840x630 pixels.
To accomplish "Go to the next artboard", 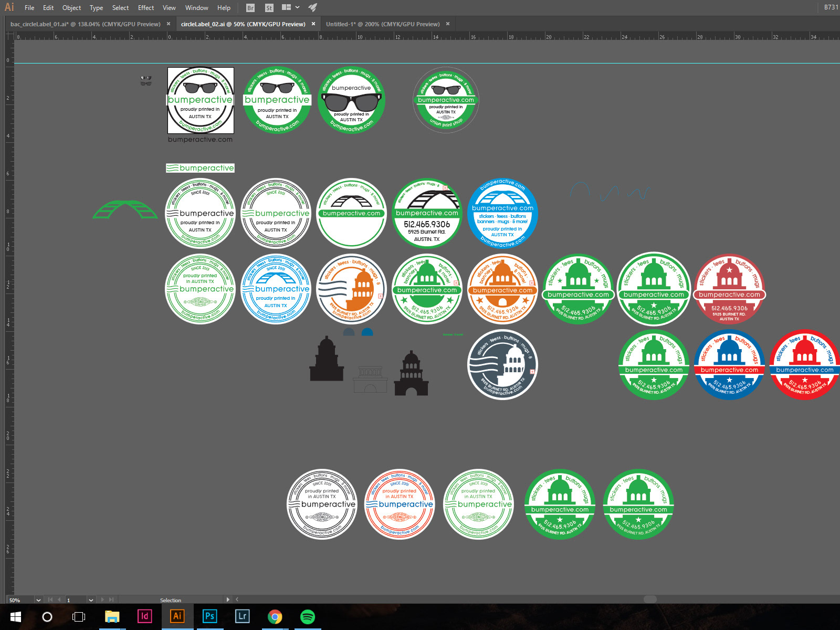I will pyautogui.click(x=102, y=600).
